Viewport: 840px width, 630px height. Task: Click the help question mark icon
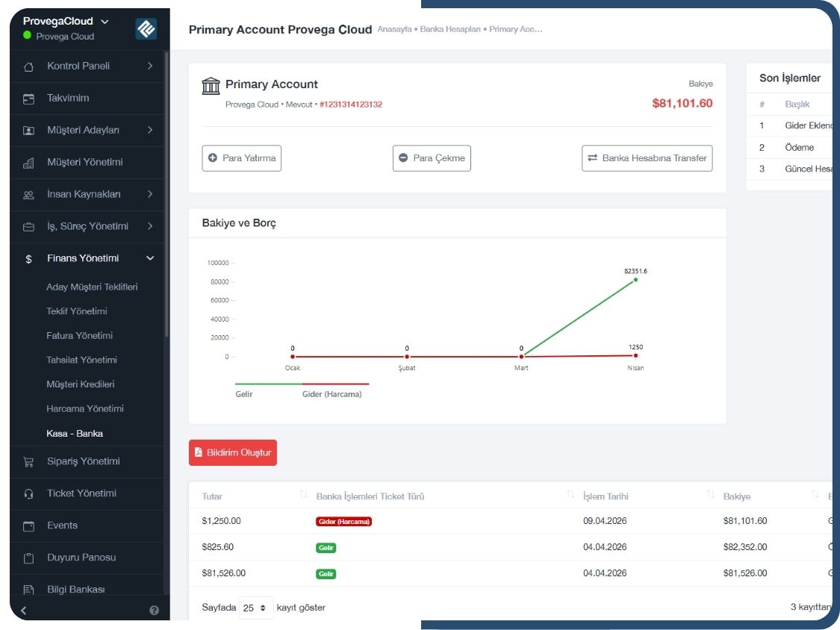154,610
